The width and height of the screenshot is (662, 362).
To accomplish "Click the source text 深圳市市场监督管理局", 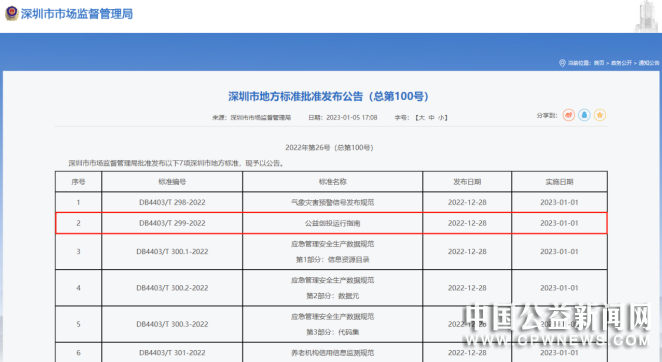I will tap(261, 117).
